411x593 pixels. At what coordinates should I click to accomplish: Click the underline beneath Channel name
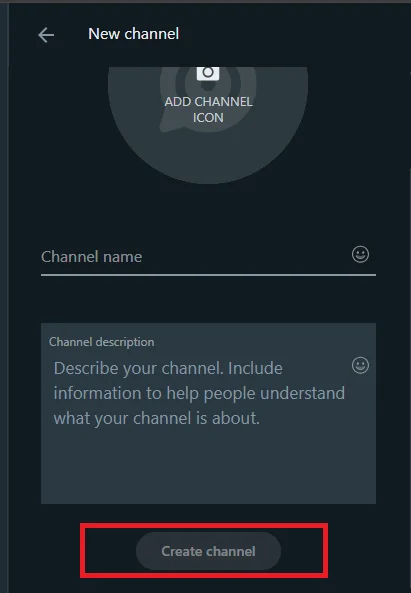[208, 275]
